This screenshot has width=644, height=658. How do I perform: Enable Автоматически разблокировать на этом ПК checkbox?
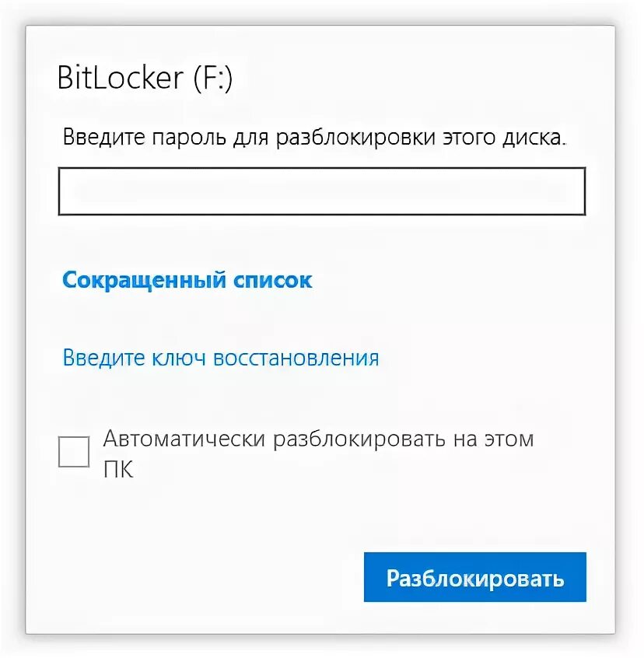[x=74, y=452]
